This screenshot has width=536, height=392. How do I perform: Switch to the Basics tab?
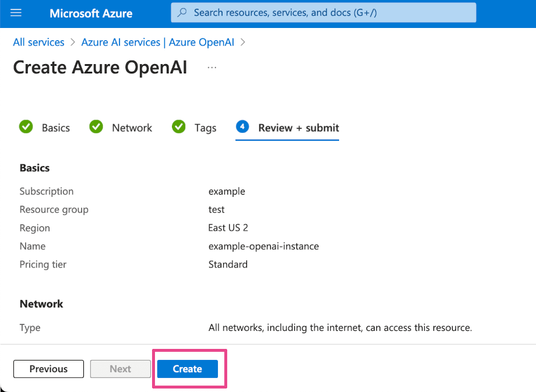click(55, 128)
